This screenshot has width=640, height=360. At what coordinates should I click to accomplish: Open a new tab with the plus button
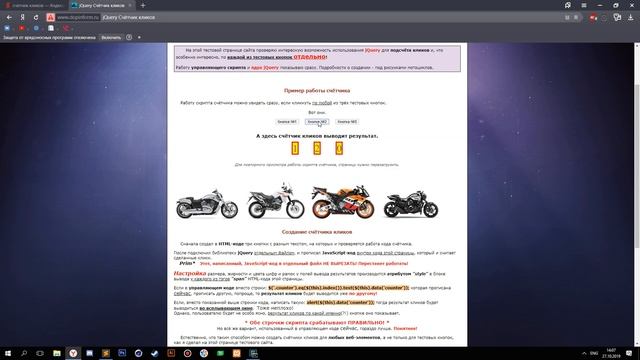143,5
